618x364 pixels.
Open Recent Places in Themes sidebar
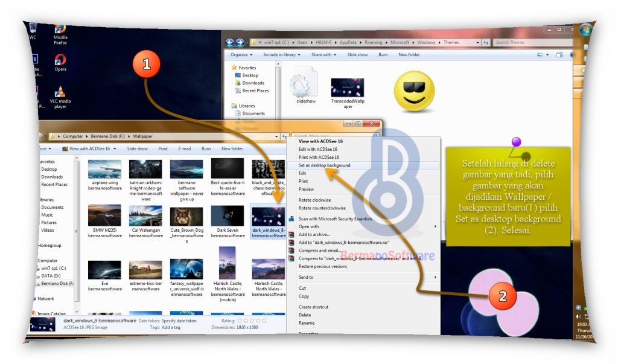(252, 91)
